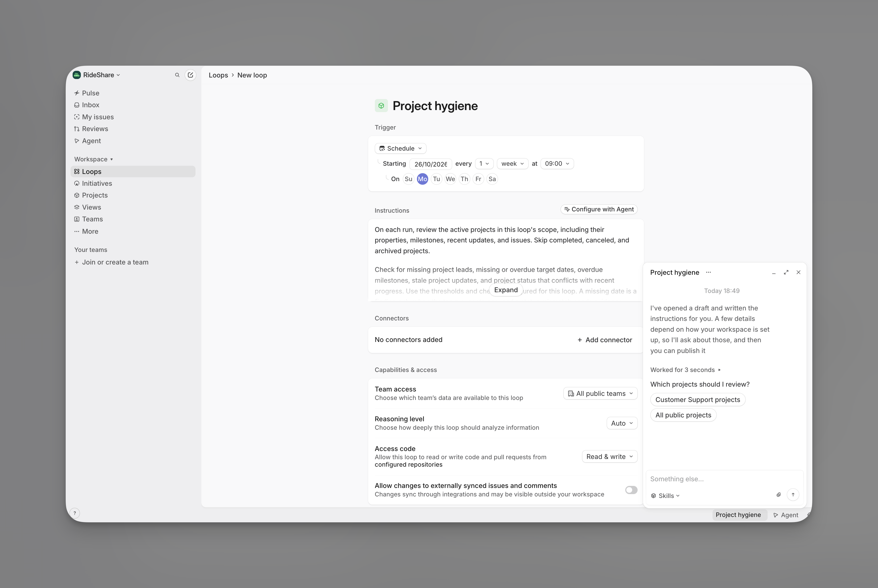Open the Read & write access dropdown
878x588 pixels.
click(609, 456)
